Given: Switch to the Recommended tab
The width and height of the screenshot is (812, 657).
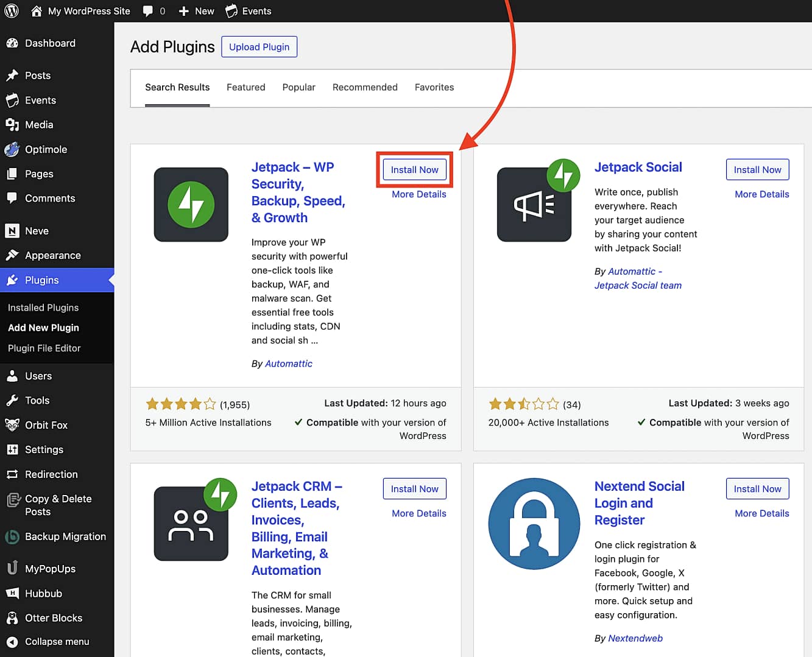Looking at the screenshot, I should tap(365, 88).
